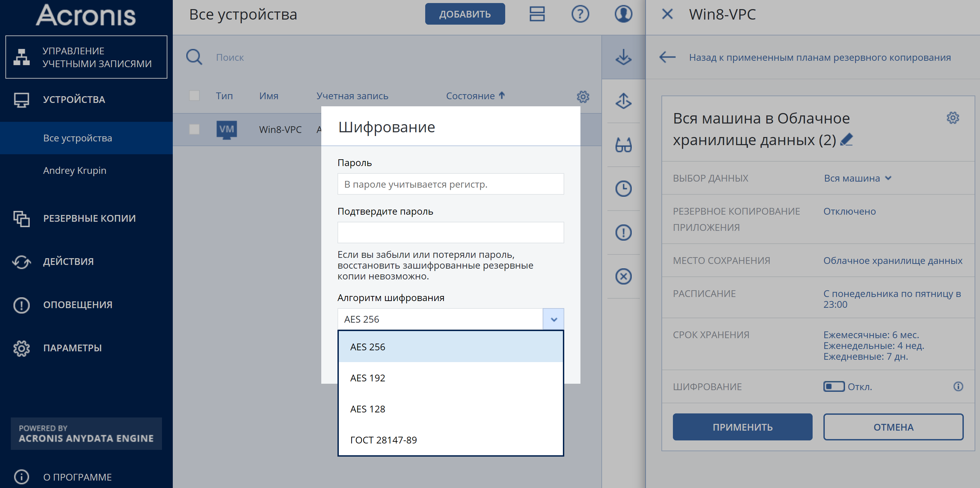This screenshot has height=488, width=980.
Task: Click the Activities refresh arrows icon
Action: coord(21,262)
